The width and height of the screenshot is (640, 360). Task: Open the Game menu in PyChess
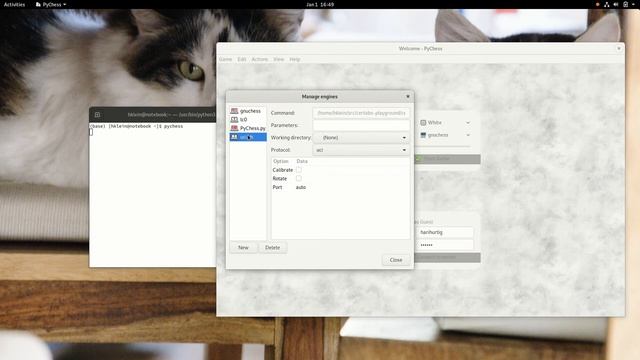point(225,59)
